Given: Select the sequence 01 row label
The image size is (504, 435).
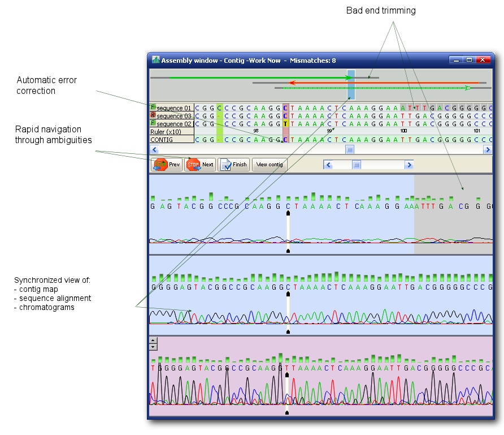Looking at the screenshot, I should [x=172, y=108].
